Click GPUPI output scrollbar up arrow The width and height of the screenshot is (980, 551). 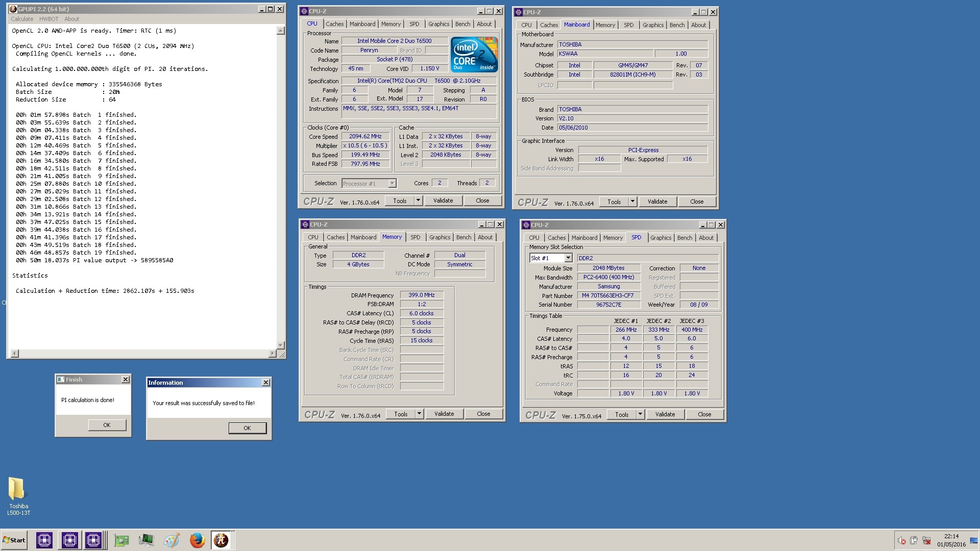[x=280, y=31]
